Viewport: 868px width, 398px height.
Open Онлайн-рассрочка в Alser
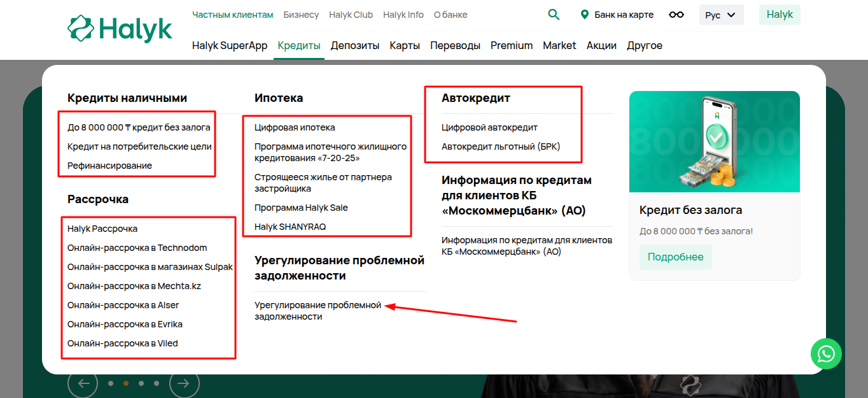point(123,305)
